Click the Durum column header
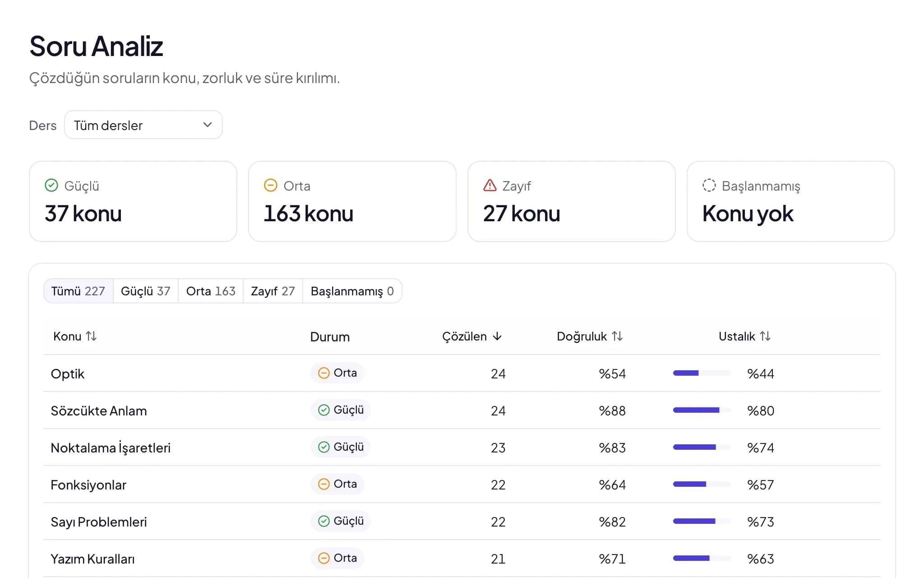The image size is (924, 578). pos(330,337)
